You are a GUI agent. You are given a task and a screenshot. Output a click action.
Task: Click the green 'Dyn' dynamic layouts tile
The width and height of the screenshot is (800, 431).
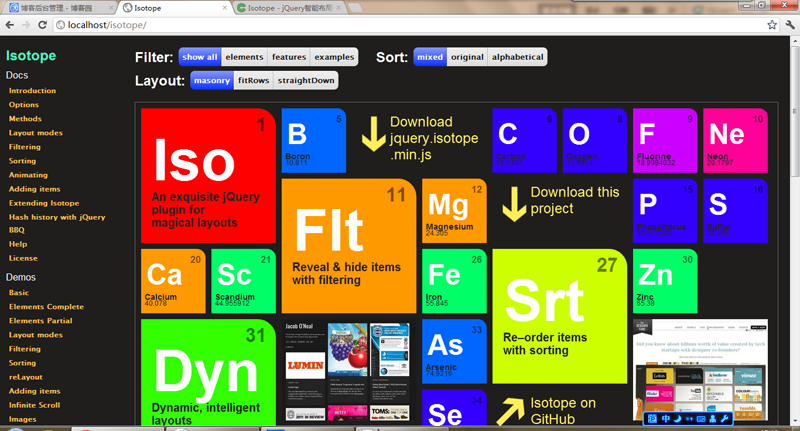(208, 372)
